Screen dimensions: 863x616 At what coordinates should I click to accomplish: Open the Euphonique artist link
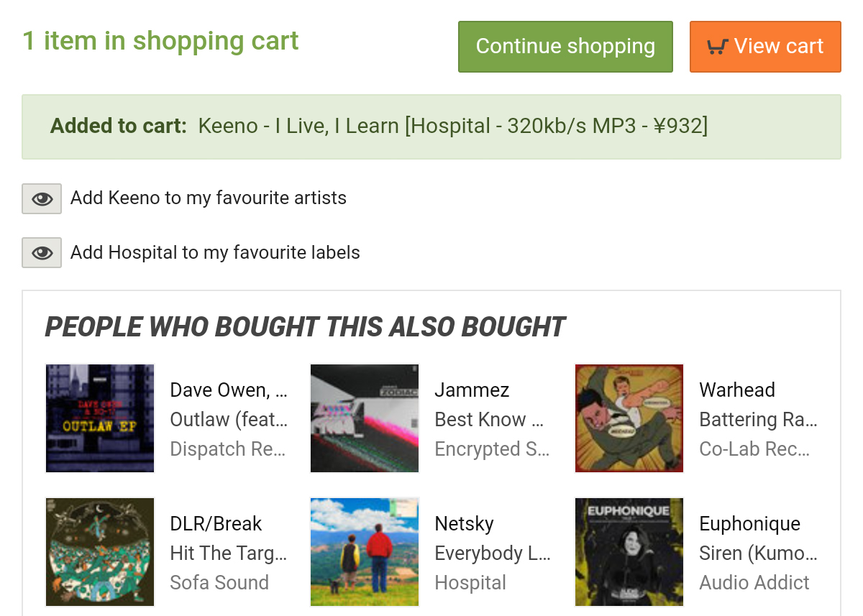pos(749,524)
